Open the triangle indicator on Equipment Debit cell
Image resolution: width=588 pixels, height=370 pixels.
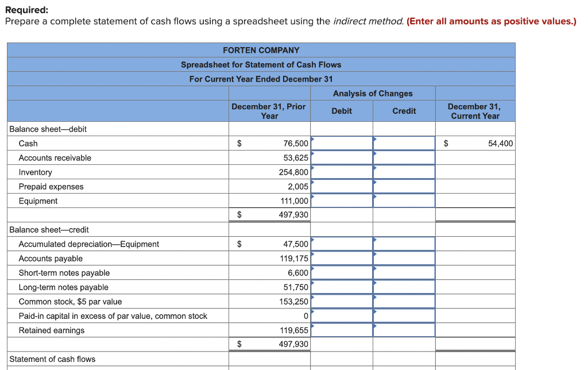(x=314, y=197)
